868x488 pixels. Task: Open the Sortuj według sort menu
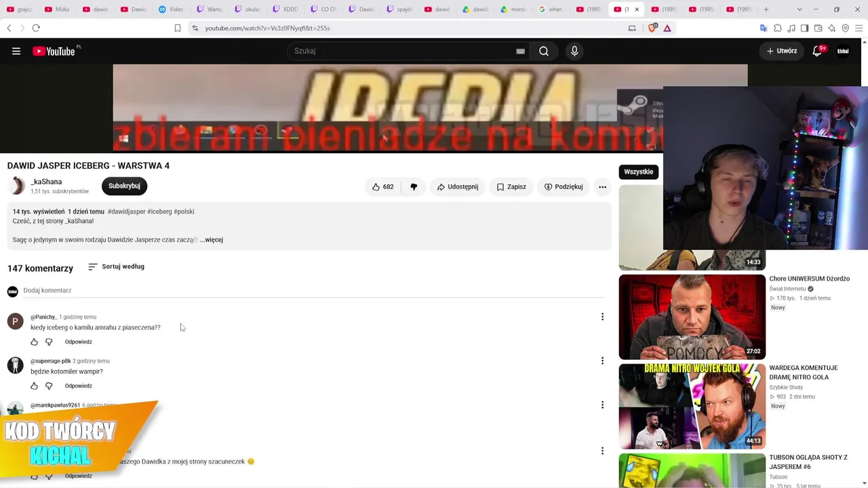(x=116, y=267)
